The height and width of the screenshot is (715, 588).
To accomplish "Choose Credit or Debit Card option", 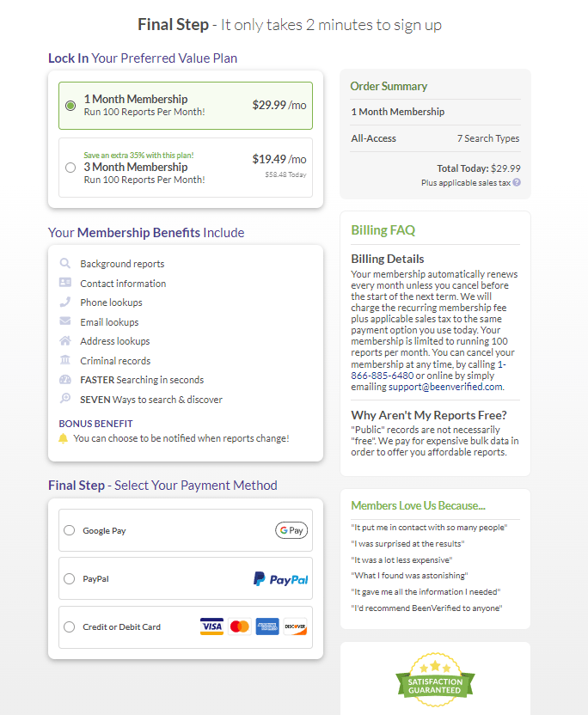I will (69, 626).
